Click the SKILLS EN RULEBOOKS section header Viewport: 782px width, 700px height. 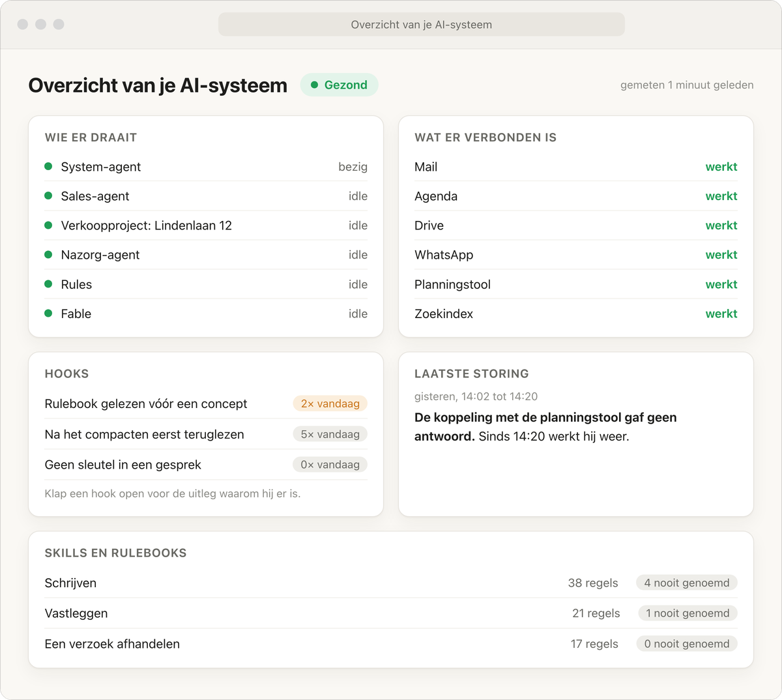[x=115, y=553]
